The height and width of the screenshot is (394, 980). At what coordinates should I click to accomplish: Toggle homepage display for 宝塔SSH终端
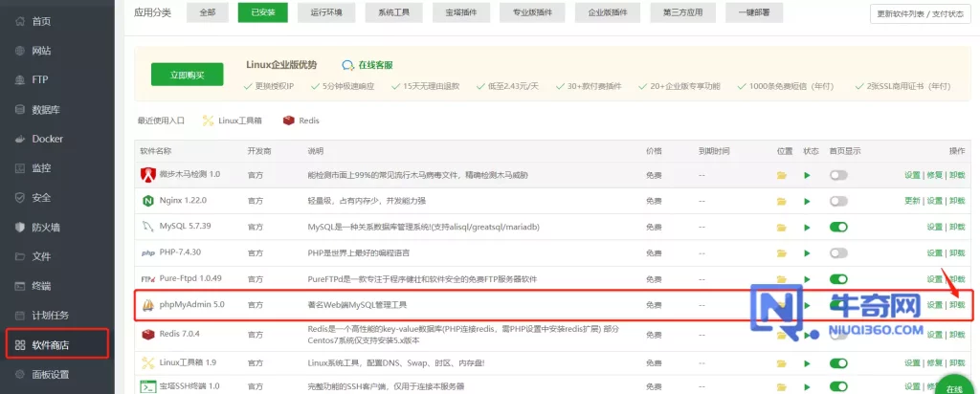tap(838, 387)
